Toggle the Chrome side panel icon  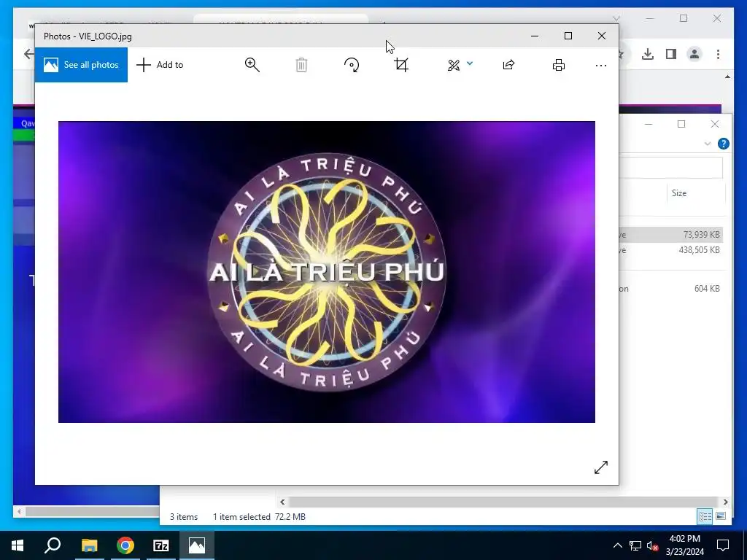point(671,54)
